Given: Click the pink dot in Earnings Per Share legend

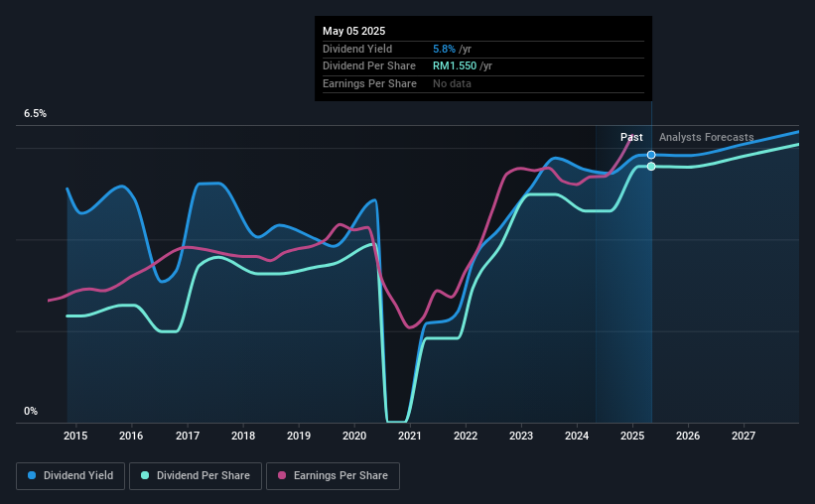Looking at the screenshot, I should pyautogui.click(x=282, y=475).
